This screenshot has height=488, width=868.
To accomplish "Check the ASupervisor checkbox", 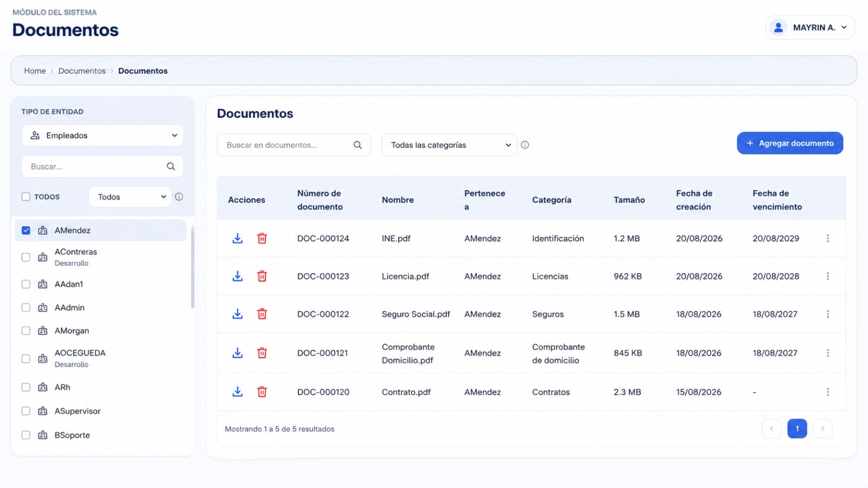I will pos(25,411).
